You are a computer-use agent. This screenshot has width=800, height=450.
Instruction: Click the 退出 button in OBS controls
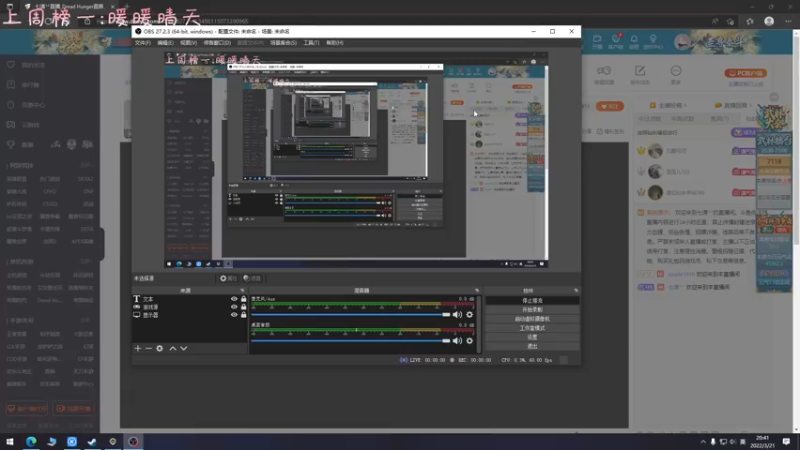pyautogui.click(x=532, y=346)
